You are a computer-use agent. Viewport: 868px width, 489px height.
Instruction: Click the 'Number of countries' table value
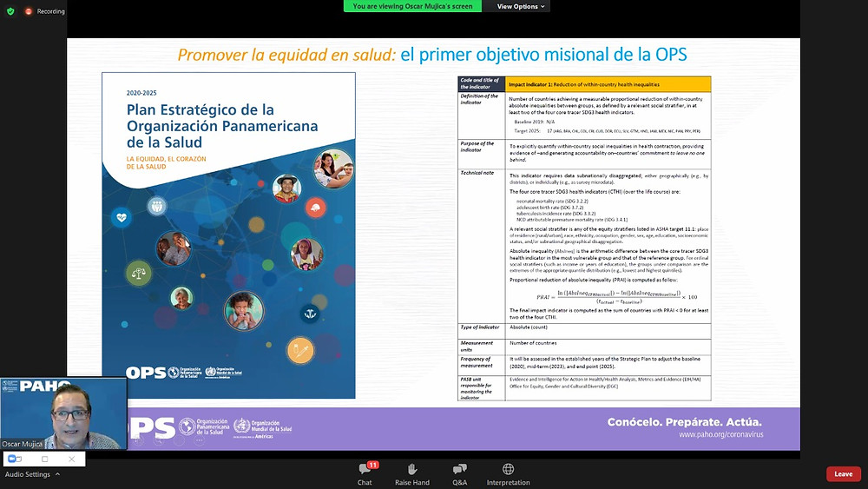533,343
